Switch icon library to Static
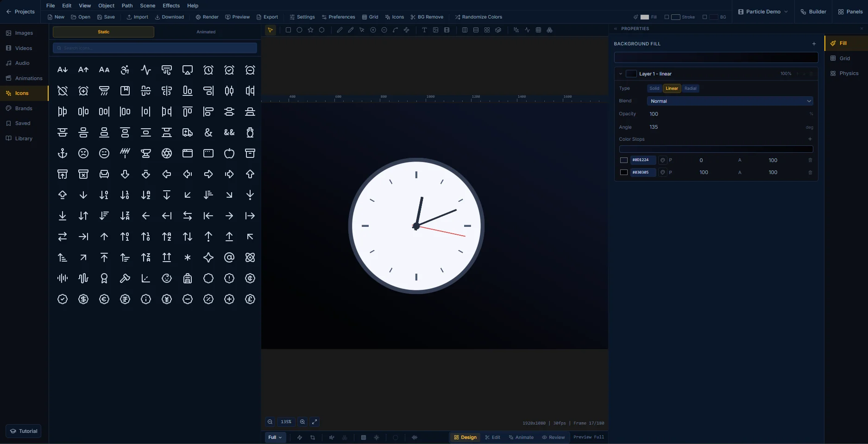Image resolution: width=868 pixels, height=444 pixels. (x=103, y=32)
